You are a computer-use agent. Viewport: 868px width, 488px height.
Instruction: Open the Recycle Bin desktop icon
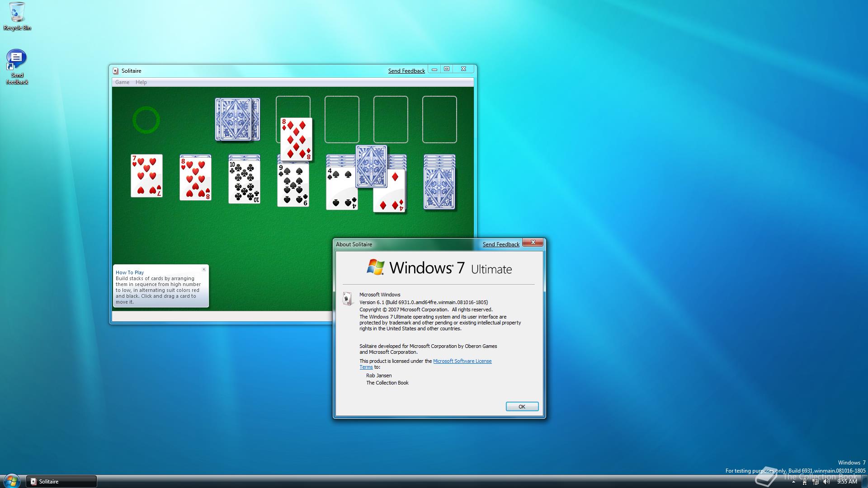pos(17,16)
